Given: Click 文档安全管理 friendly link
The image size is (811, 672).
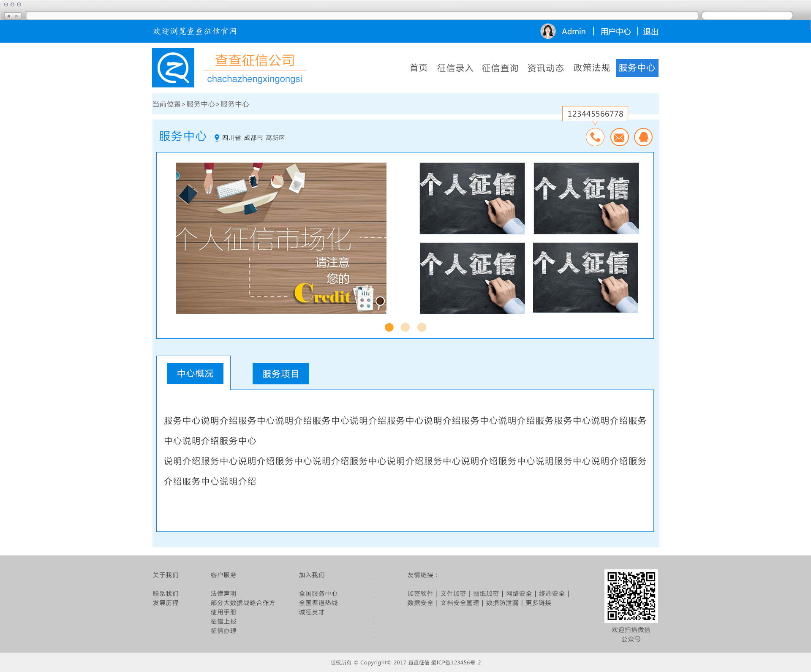Looking at the screenshot, I should click(460, 603).
